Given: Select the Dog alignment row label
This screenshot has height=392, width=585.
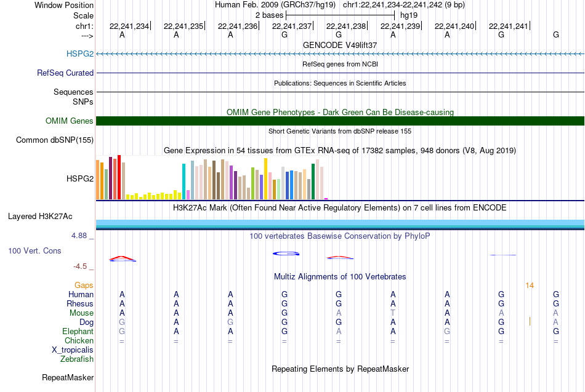Looking at the screenshot, I should click(86, 322).
